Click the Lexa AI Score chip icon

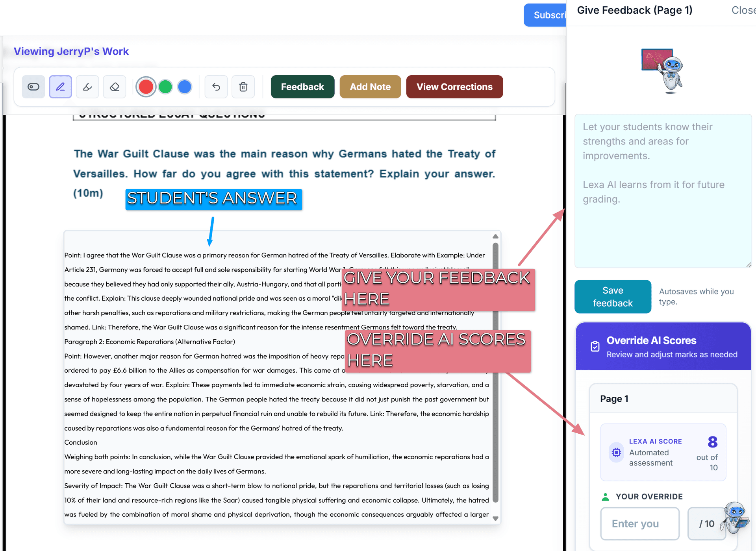616,452
